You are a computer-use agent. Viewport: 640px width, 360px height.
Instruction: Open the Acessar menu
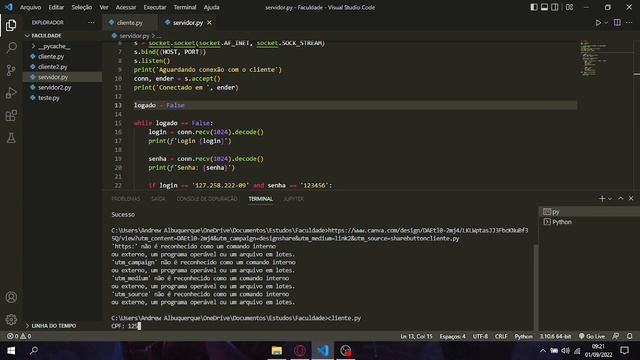[126, 7]
